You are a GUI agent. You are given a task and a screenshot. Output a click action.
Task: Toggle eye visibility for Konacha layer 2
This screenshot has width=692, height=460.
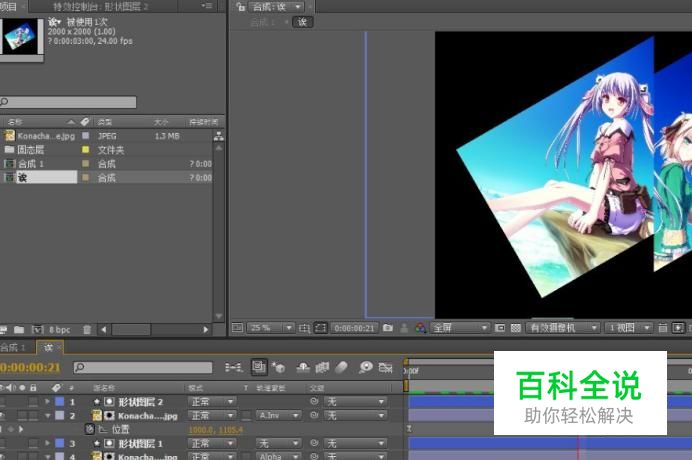point(2,415)
